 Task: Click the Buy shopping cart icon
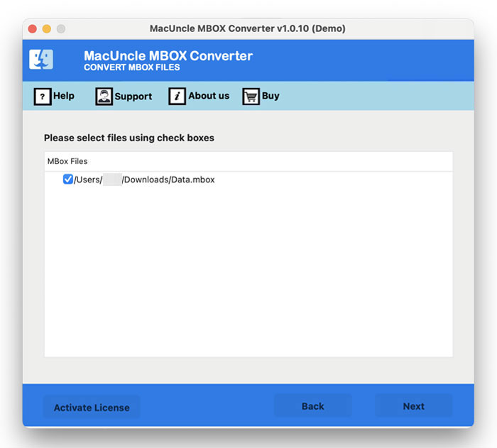click(251, 97)
